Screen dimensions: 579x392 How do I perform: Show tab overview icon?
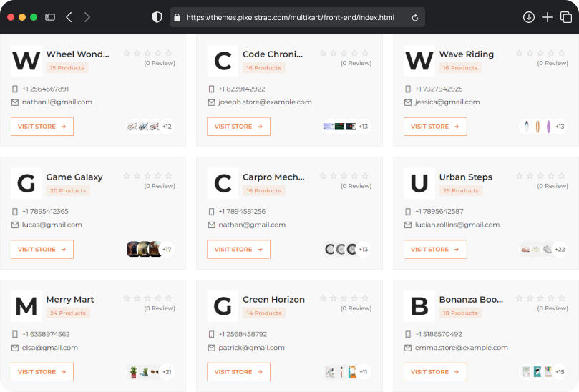[x=566, y=17]
